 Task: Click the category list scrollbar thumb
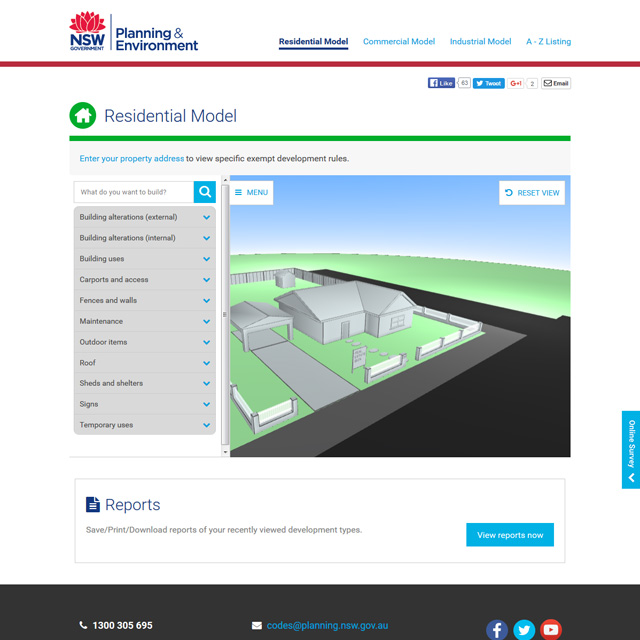pos(225,314)
